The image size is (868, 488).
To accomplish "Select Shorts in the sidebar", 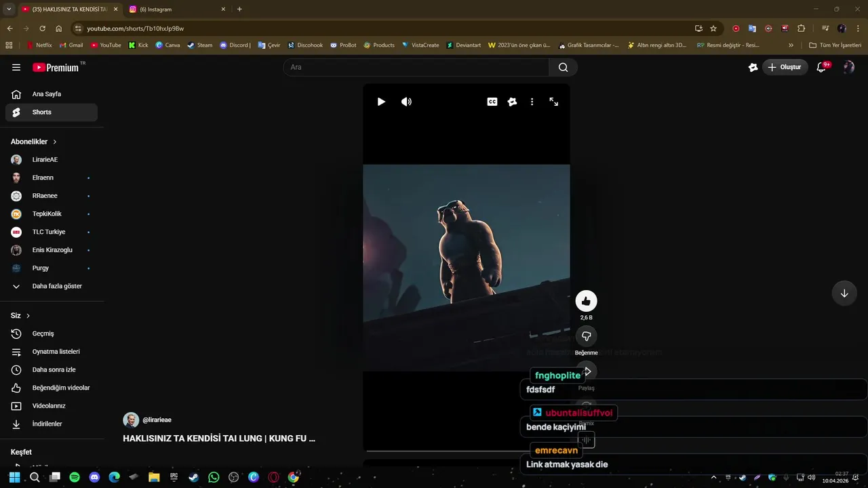I will pos(52,113).
